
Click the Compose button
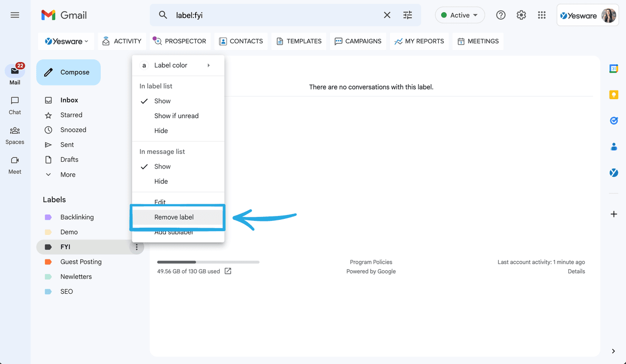68,72
